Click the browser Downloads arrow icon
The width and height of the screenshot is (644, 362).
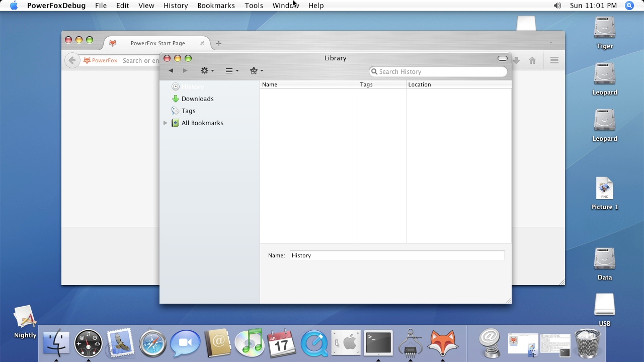[516, 60]
